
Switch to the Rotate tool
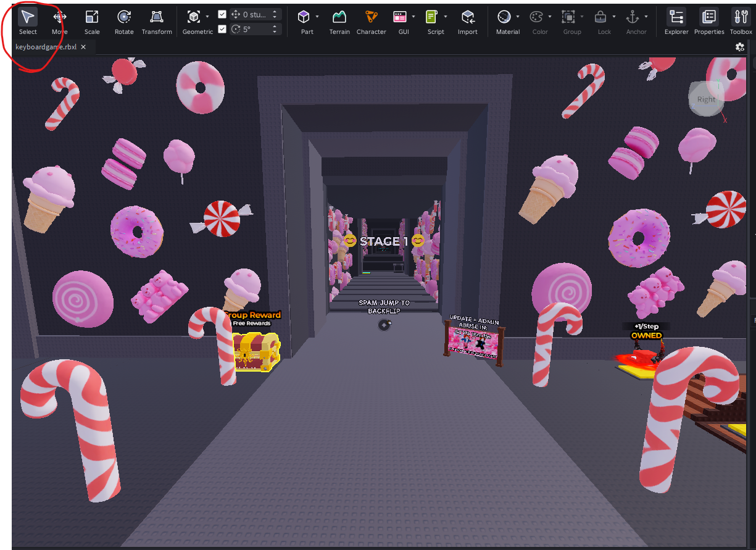click(124, 21)
